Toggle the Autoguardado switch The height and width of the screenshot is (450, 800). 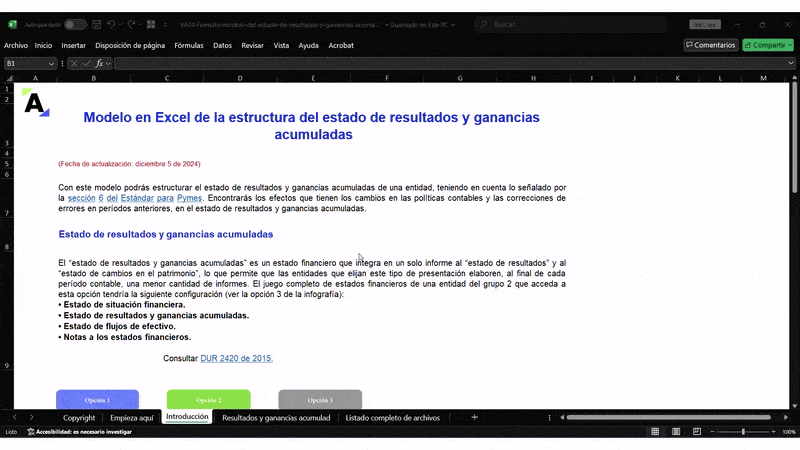click(x=74, y=23)
